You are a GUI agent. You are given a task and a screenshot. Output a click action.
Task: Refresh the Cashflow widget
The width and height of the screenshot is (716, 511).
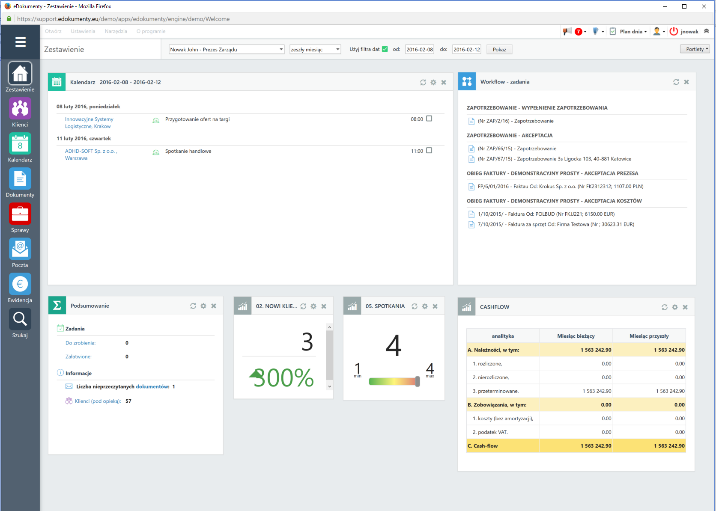664,306
